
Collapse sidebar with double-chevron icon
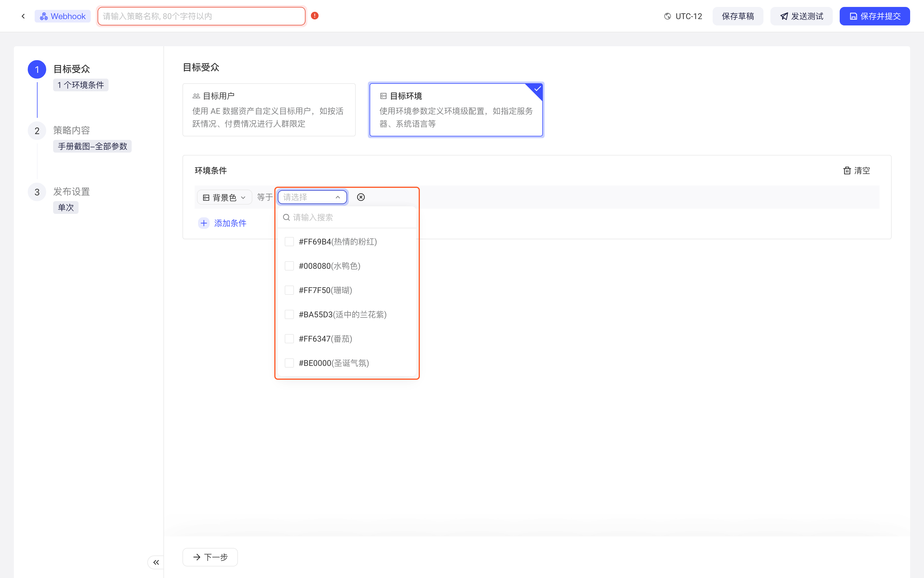tap(156, 562)
